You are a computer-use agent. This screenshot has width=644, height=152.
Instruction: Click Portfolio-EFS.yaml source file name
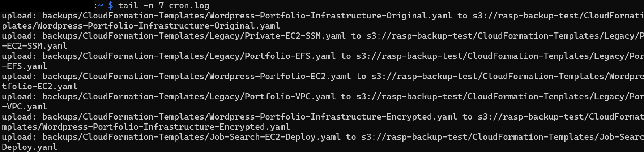click(290, 56)
